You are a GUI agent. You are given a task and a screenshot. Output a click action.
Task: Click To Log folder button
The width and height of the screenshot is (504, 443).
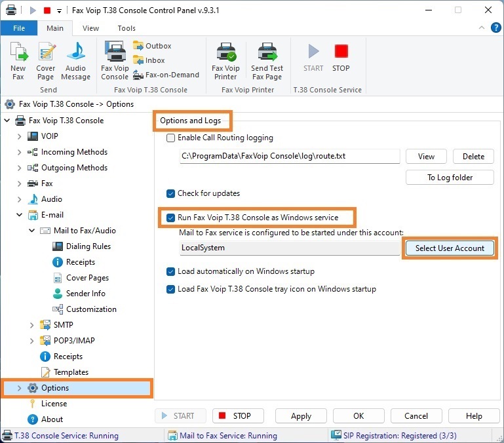click(450, 178)
